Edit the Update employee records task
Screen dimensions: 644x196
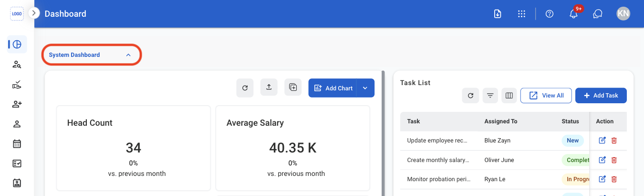pyautogui.click(x=602, y=141)
